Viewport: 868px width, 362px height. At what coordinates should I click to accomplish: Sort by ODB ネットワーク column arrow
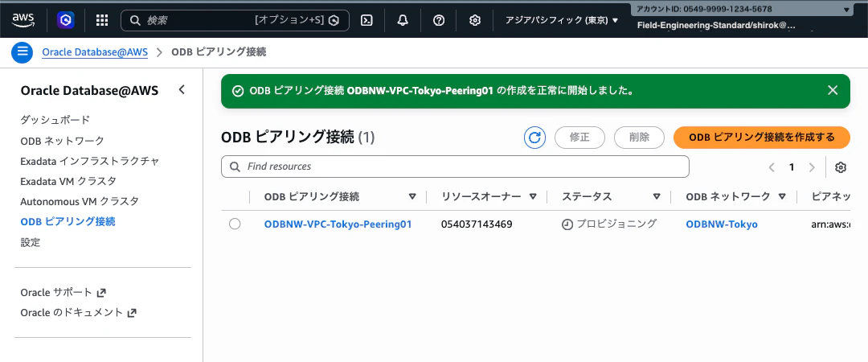click(782, 197)
